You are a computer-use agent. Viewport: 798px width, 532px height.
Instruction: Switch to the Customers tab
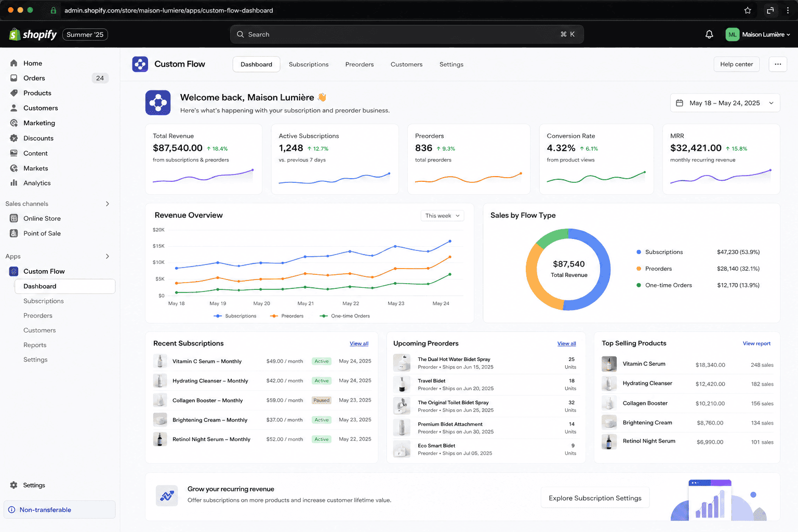[407, 64]
